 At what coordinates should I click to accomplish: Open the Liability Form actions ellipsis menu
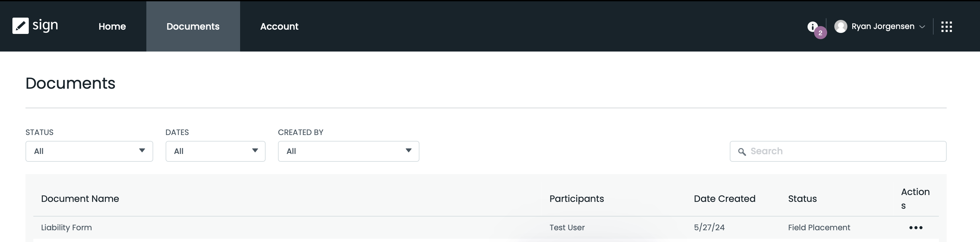coord(915,227)
